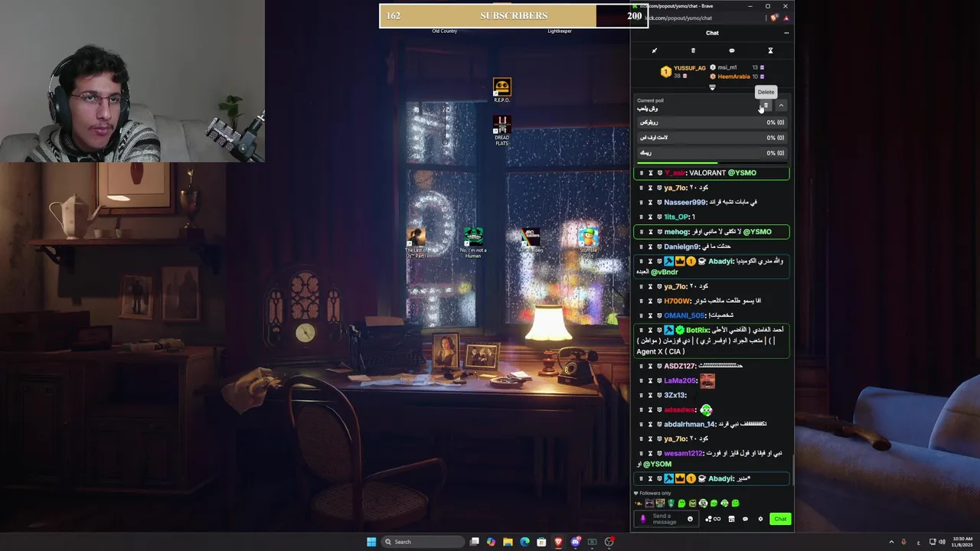
Task: Delete the current poll
Action: (x=766, y=106)
